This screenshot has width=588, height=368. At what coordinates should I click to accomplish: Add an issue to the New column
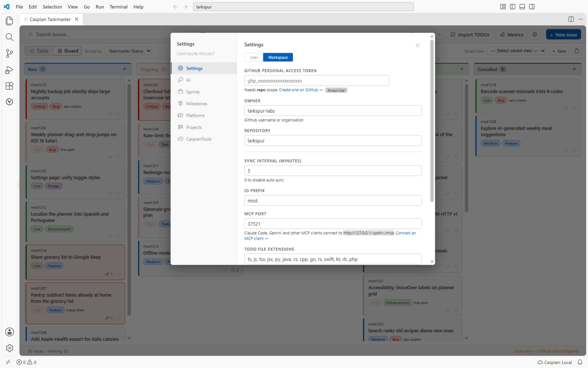click(x=124, y=69)
